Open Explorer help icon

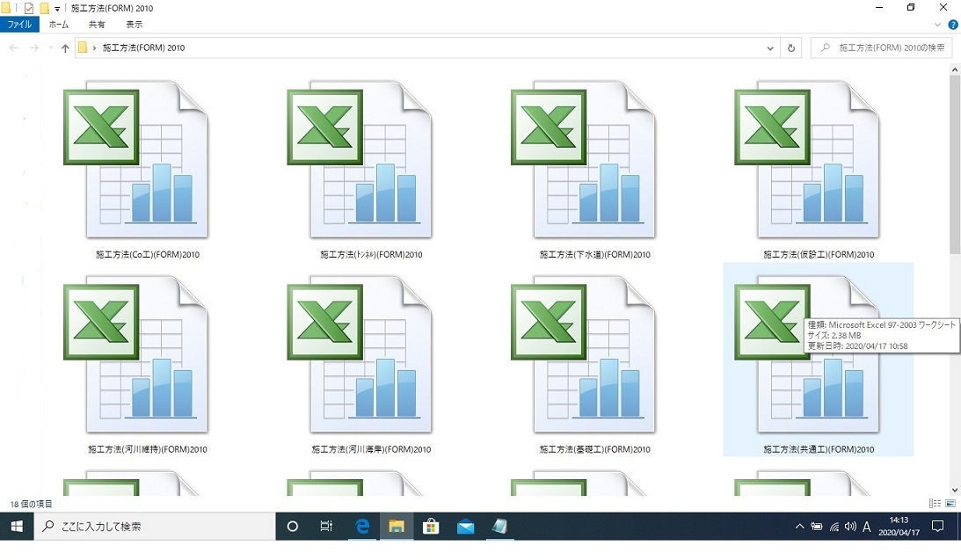click(953, 25)
